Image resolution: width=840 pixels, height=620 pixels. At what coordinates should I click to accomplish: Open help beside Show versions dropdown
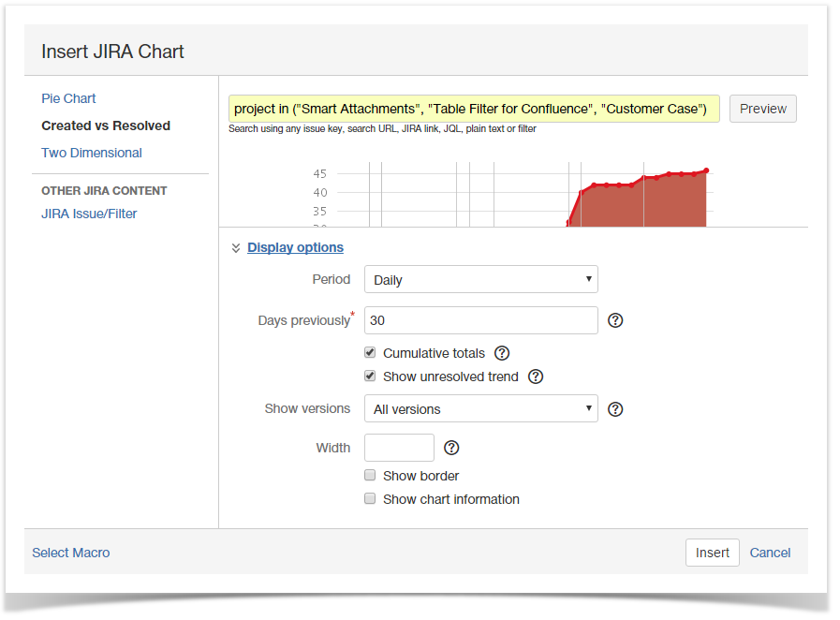[615, 408]
